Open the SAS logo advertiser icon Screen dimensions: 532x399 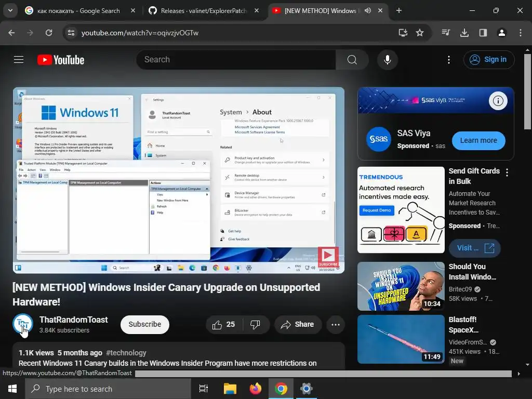379,139
